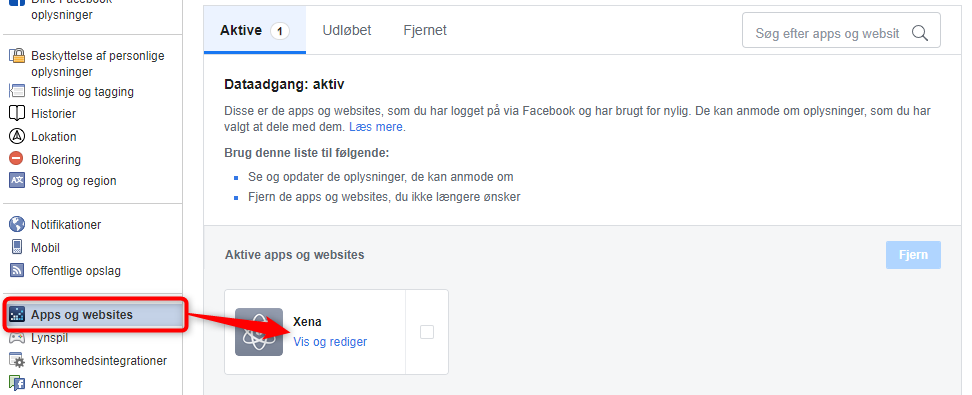Click the Aktive apps og websites heading
Screen dimensions: 972x395
[x=294, y=255]
